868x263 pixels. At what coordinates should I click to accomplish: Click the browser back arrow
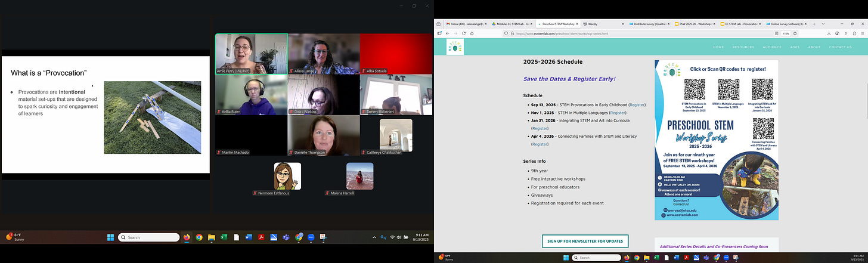coord(447,33)
